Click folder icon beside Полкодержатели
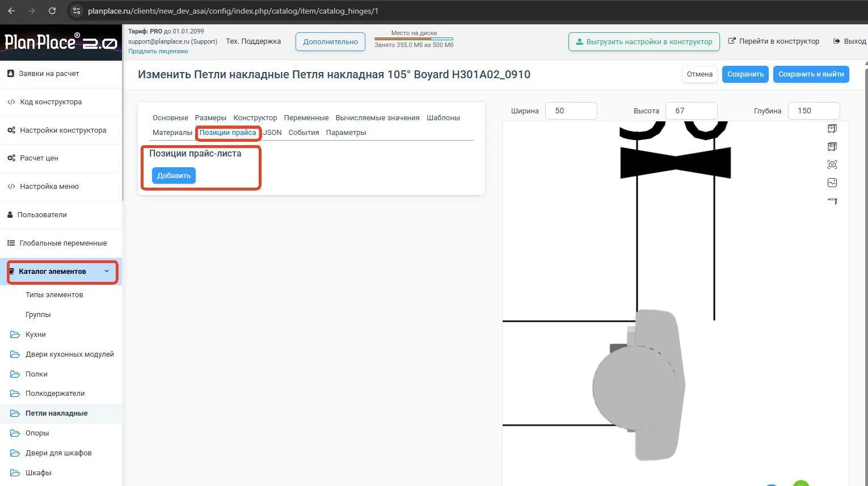 [x=15, y=394]
